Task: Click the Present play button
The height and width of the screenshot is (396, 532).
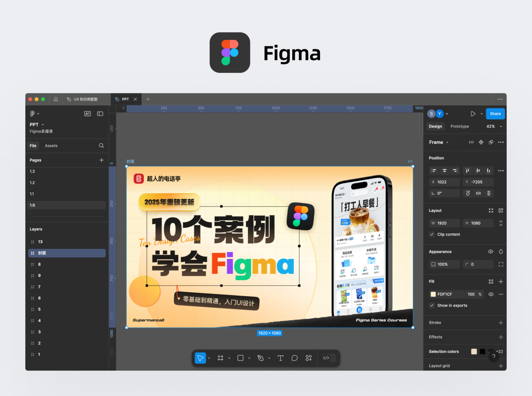Action: 473,114
